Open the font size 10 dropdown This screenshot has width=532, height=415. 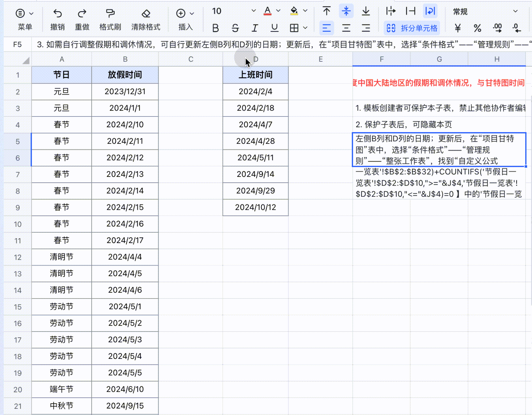(233, 11)
